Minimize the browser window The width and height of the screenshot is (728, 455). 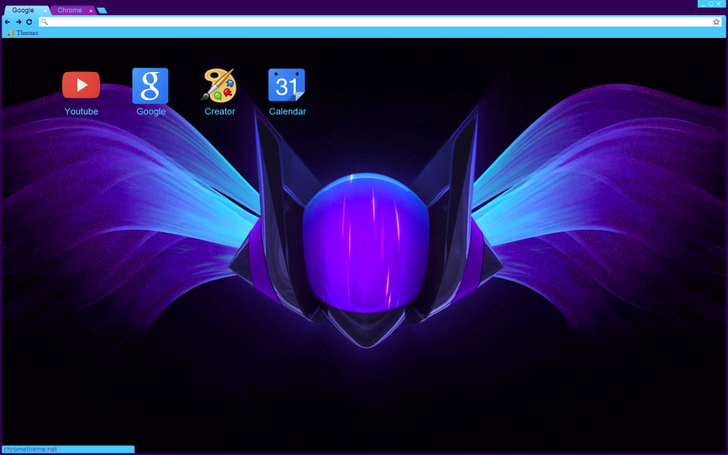703,4
